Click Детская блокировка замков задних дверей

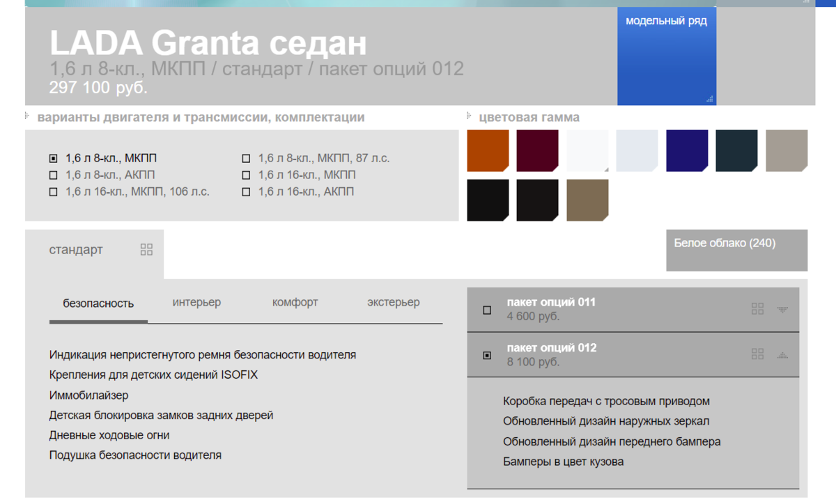click(161, 415)
